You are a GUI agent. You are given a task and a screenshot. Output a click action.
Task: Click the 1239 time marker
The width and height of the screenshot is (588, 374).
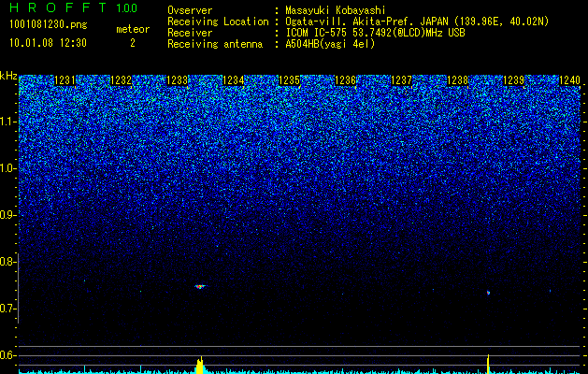[513, 80]
